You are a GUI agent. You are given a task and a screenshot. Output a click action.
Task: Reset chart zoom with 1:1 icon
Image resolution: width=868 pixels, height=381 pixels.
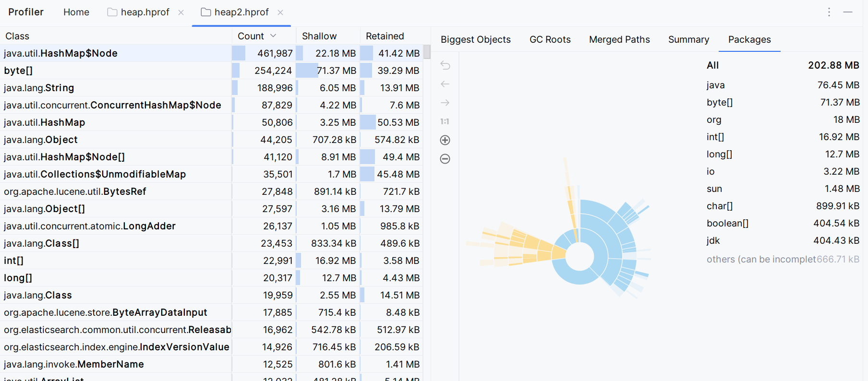(445, 121)
